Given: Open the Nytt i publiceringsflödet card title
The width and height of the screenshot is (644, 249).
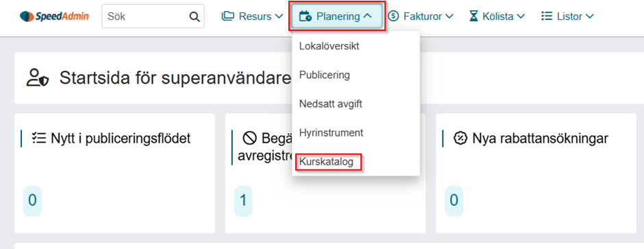Looking at the screenshot, I should (121, 139).
